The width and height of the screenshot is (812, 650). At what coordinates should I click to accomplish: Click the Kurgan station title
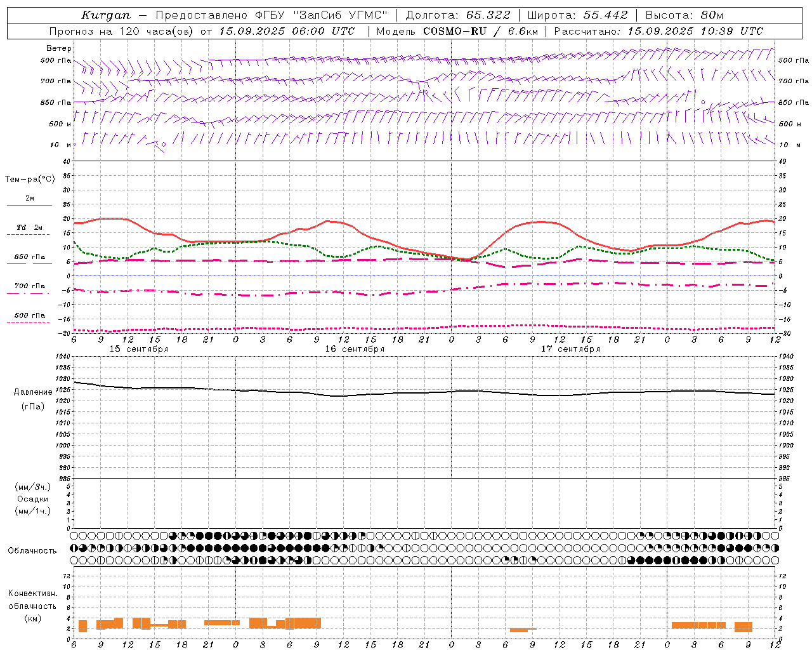tap(106, 15)
